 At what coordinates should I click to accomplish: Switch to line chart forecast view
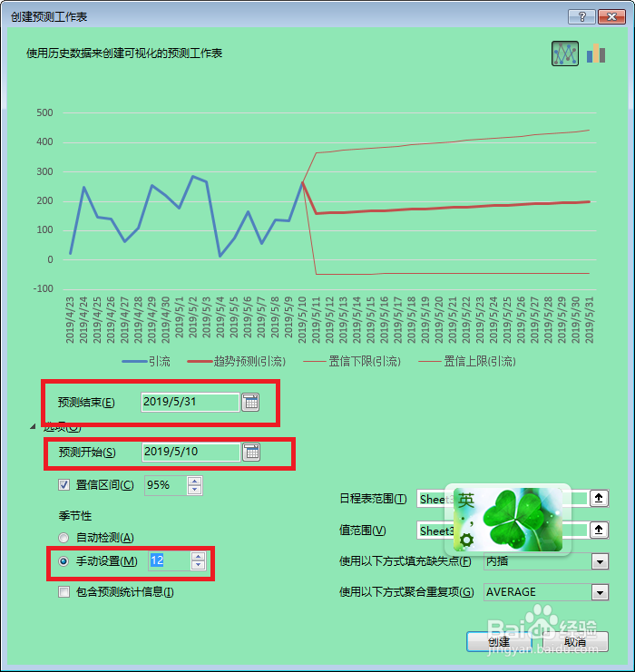(x=564, y=54)
